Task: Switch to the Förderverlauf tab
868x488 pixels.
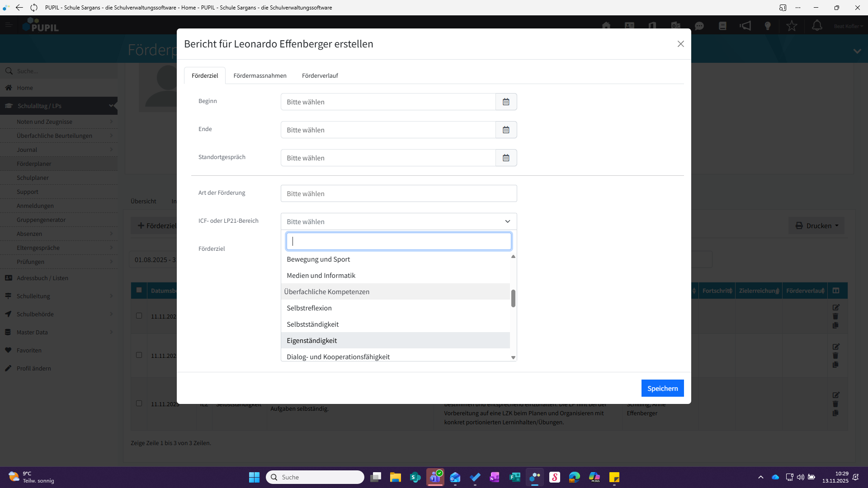Action: [x=320, y=75]
